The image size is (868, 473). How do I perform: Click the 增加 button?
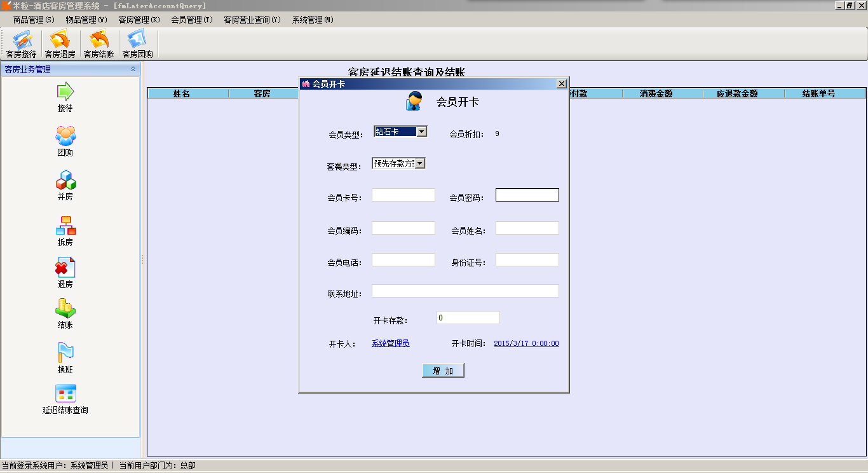443,371
